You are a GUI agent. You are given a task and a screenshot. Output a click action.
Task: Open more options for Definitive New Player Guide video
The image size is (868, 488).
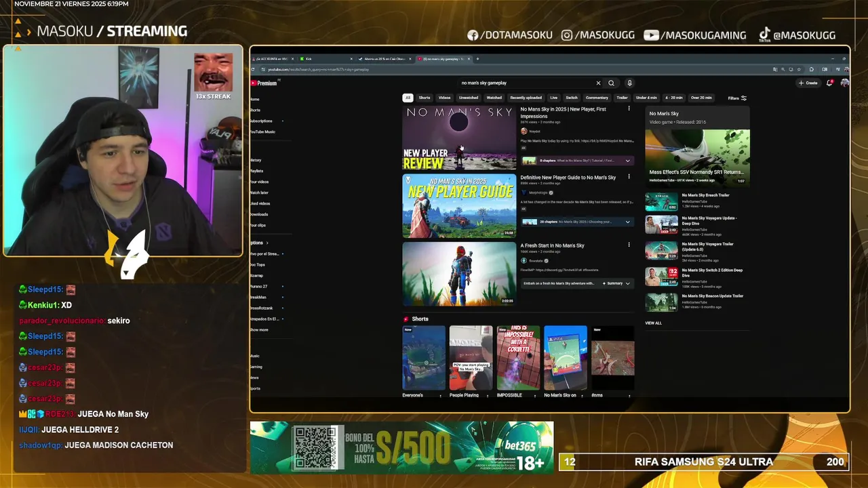click(629, 177)
